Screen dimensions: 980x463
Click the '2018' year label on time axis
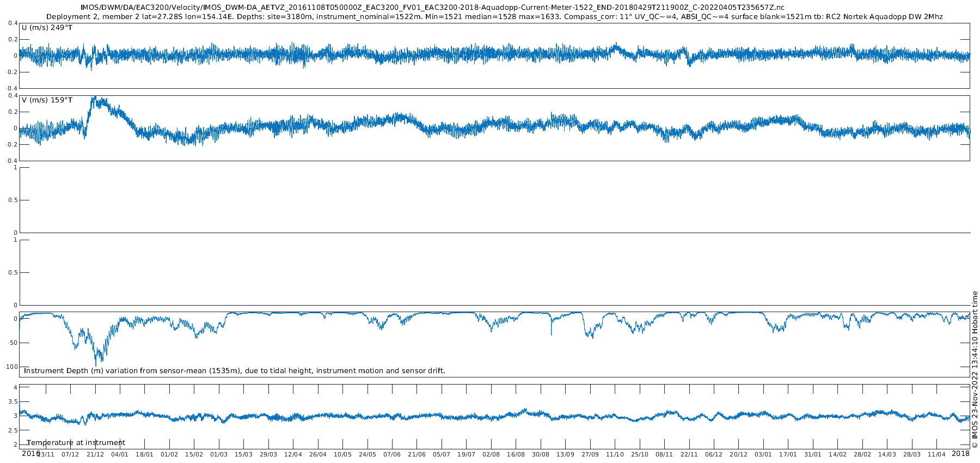(960, 453)
